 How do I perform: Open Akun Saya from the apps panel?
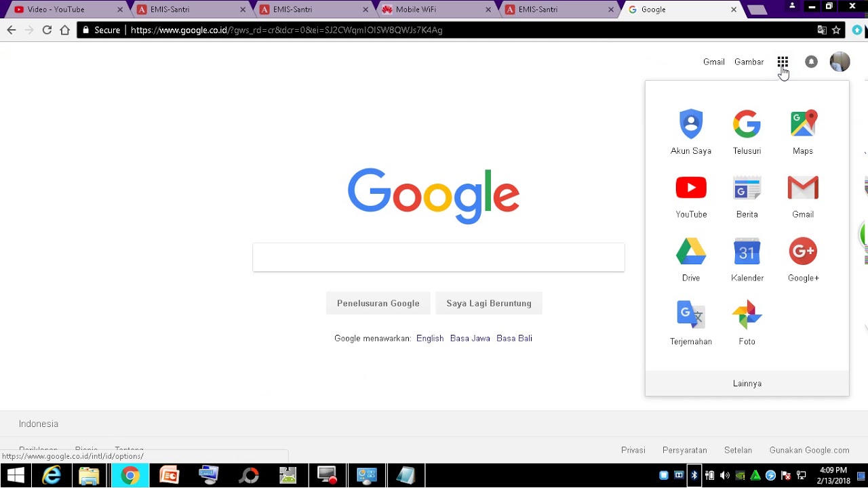point(691,132)
